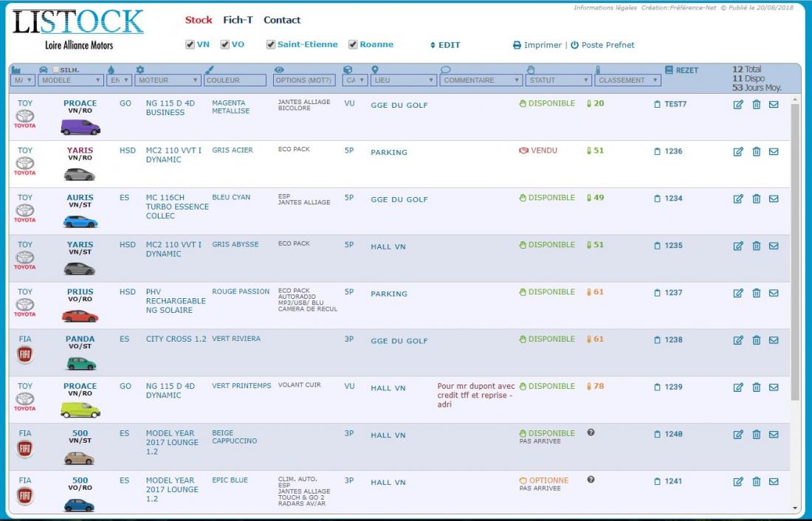Toggle the VO checkbox

[224, 44]
